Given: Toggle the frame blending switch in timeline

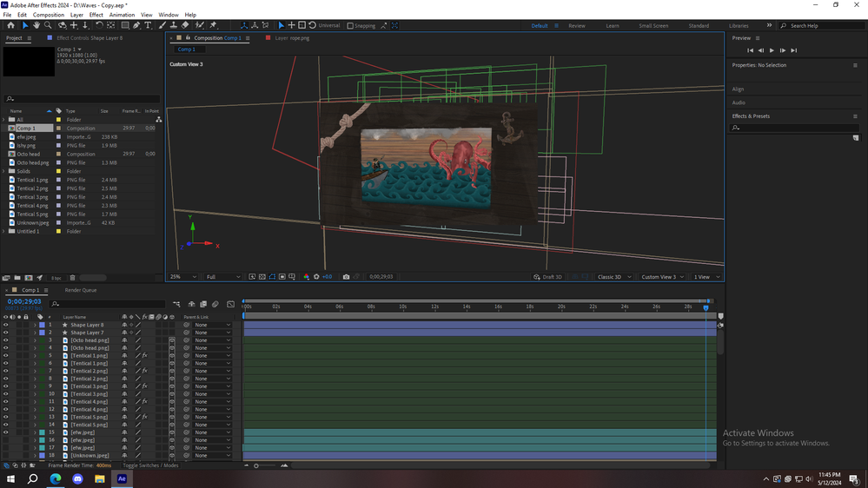Looking at the screenshot, I should pyautogui.click(x=203, y=304).
